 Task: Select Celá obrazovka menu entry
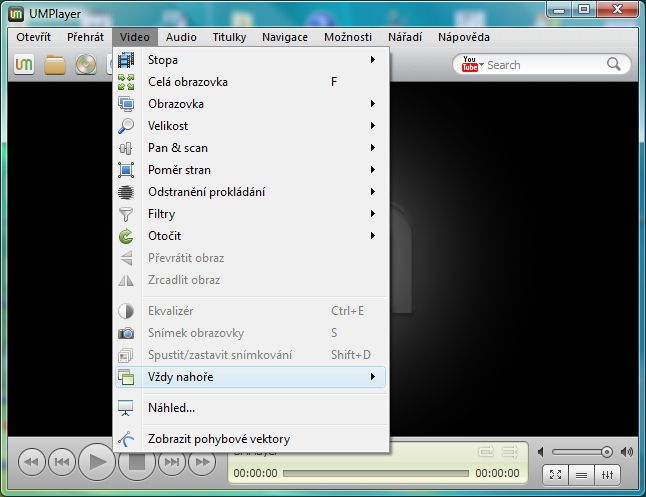[x=250, y=82]
